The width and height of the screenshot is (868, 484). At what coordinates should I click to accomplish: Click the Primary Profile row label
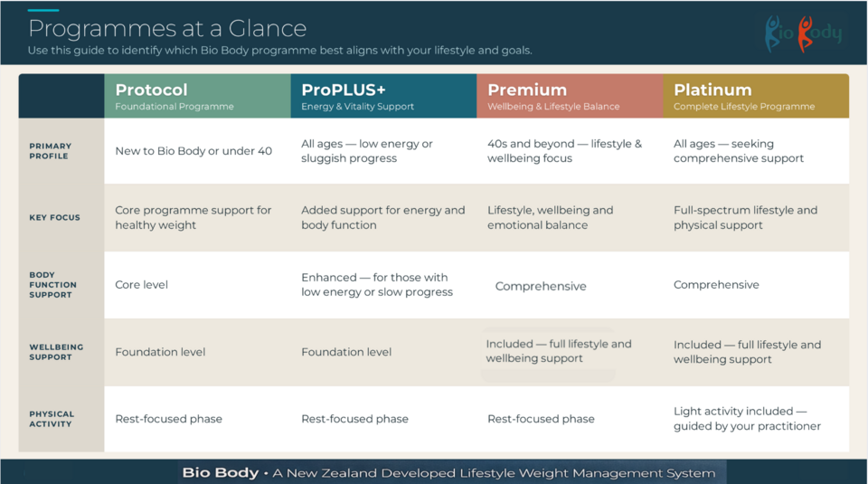[51, 151]
